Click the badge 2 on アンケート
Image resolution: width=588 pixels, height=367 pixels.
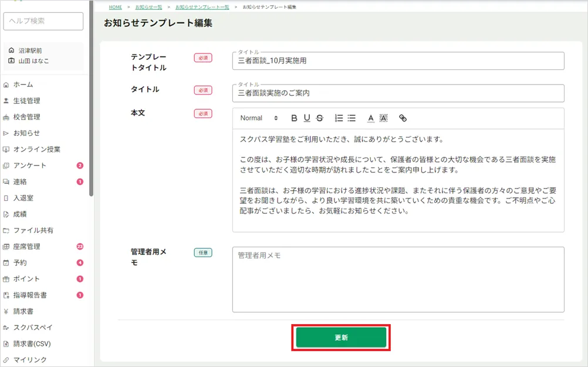(x=80, y=166)
